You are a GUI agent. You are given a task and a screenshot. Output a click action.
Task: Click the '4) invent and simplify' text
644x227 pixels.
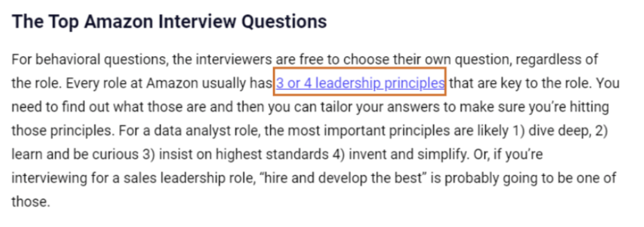(x=392, y=155)
